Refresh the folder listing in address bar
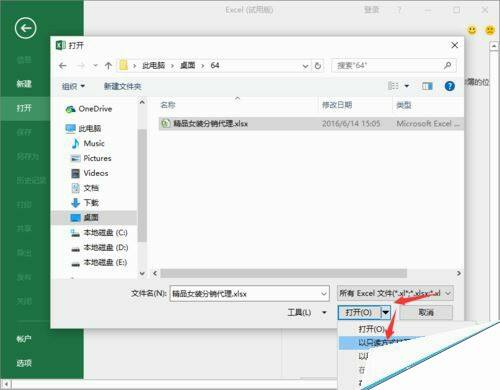This screenshot has height=390, width=500. point(318,66)
